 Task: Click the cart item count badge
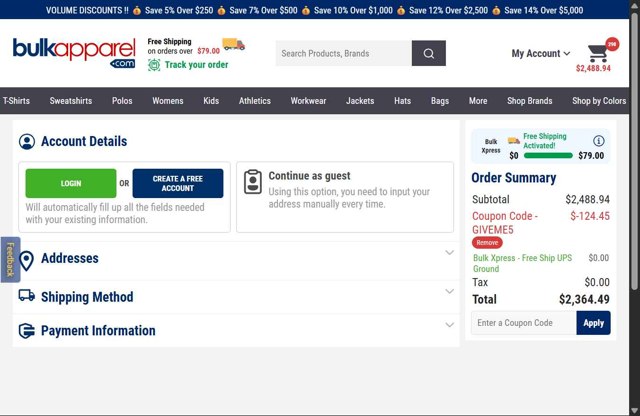click(612, 44)
